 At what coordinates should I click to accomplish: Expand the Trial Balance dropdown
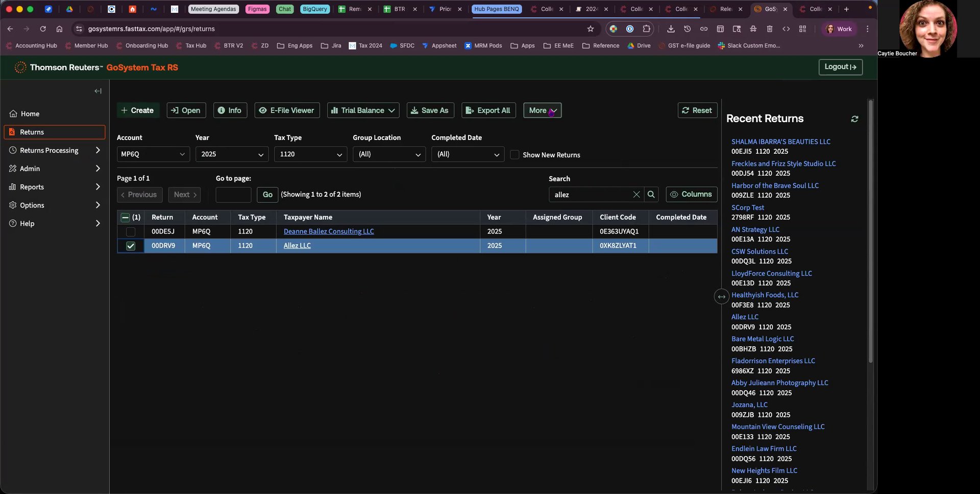[x=363, y=110]
